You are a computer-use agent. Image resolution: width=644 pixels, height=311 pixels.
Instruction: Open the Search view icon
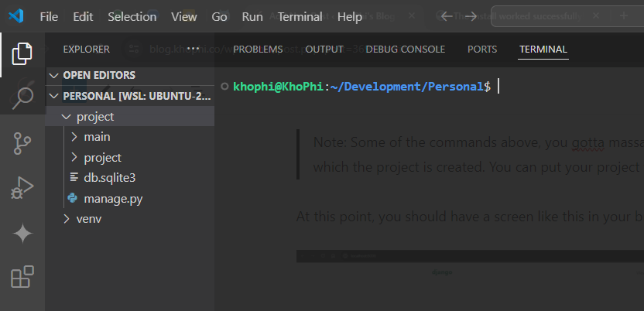point(22,97)
